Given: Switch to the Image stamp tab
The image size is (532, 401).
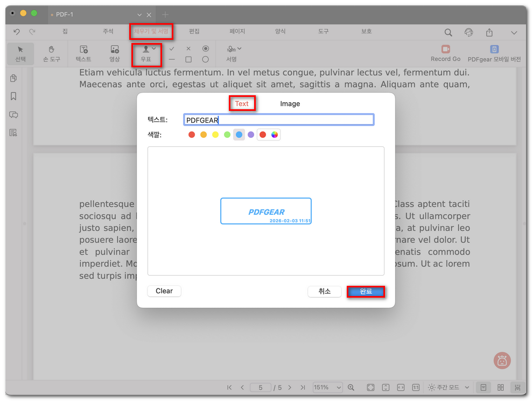Looking at the screenshot, I should (290, 104).
